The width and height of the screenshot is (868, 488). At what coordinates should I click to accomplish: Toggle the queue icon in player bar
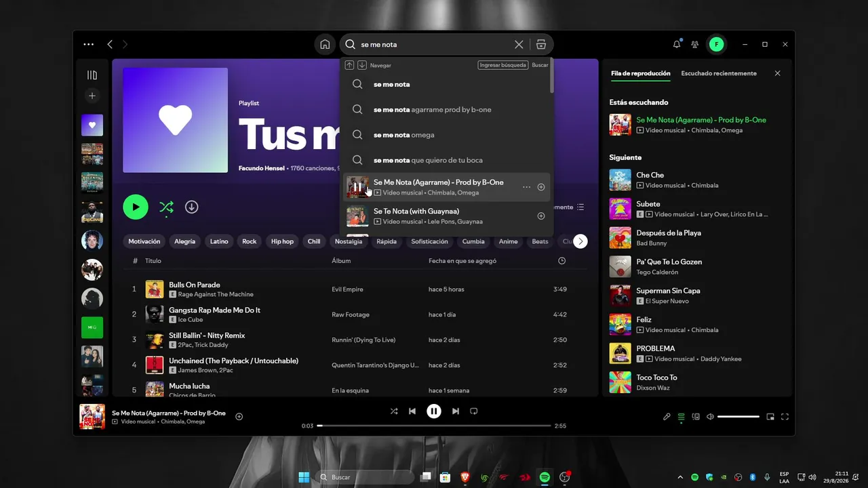point(682,417)
